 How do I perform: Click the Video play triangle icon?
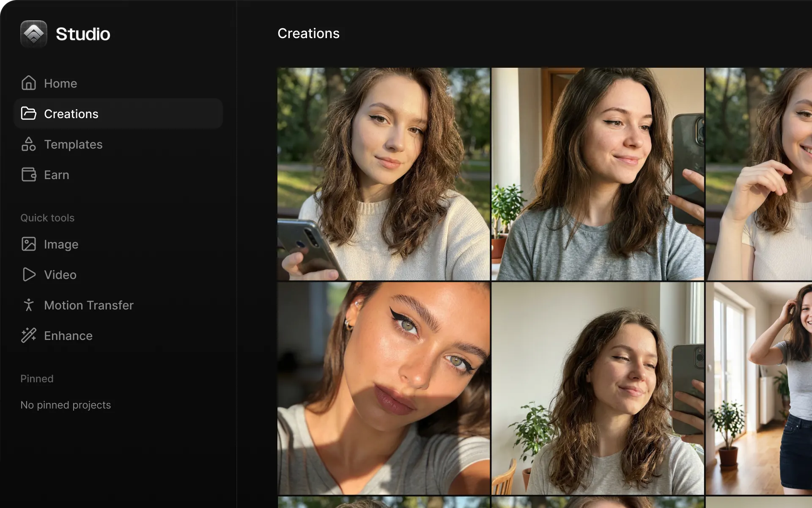click(x=29, y=274)
